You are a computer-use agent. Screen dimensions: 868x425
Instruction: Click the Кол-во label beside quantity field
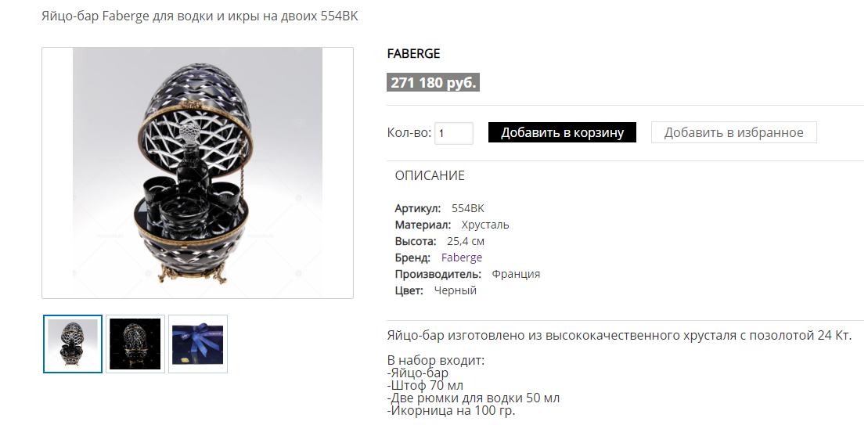point(409,133)
